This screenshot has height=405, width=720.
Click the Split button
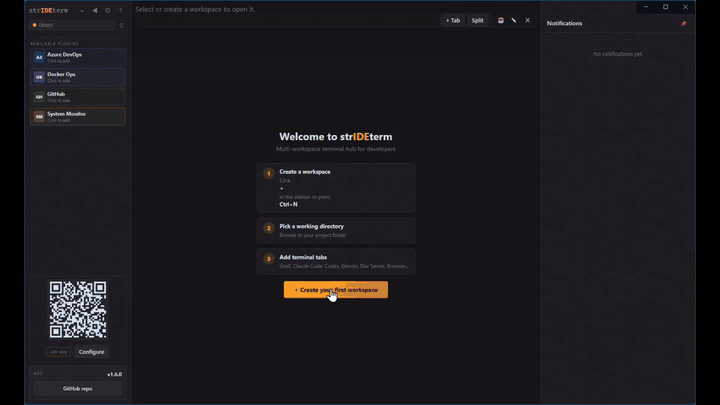pyautogui.click(x=478, y=20)
